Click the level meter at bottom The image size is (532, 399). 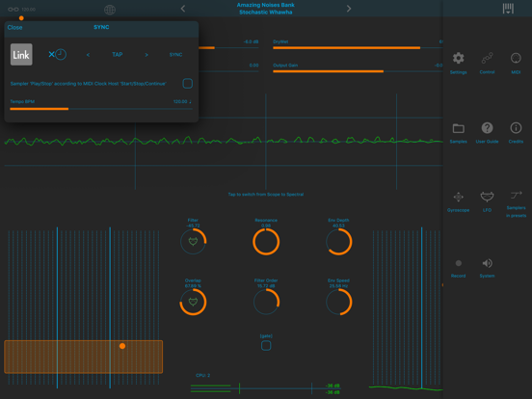[265, 388]
